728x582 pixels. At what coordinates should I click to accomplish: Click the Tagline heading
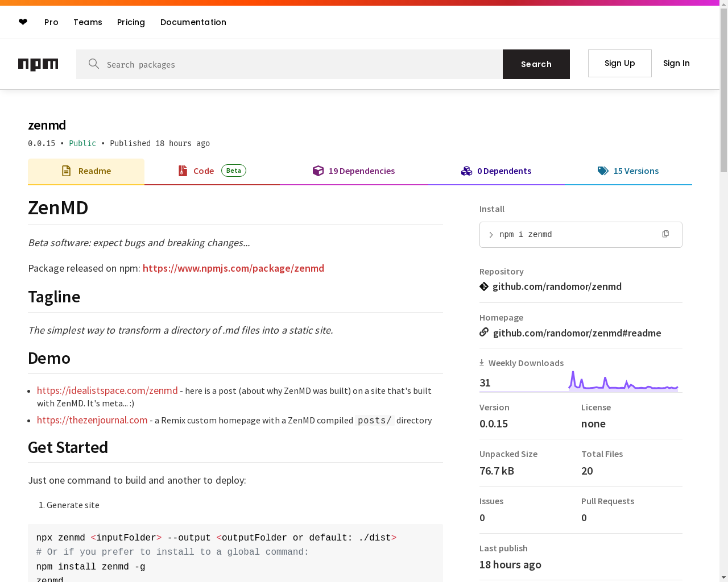[54, 297]
